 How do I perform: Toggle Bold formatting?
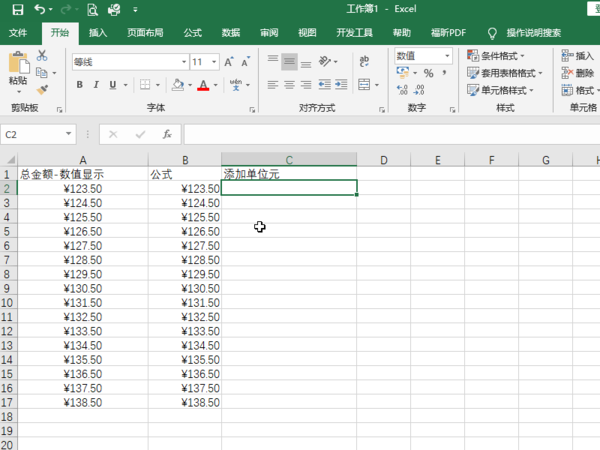[x=79, y=85]
